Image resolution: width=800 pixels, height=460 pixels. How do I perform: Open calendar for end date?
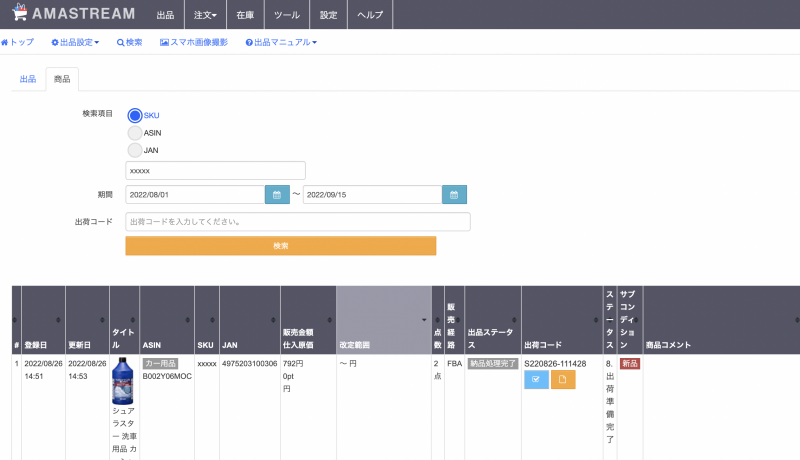click(454, 194)
